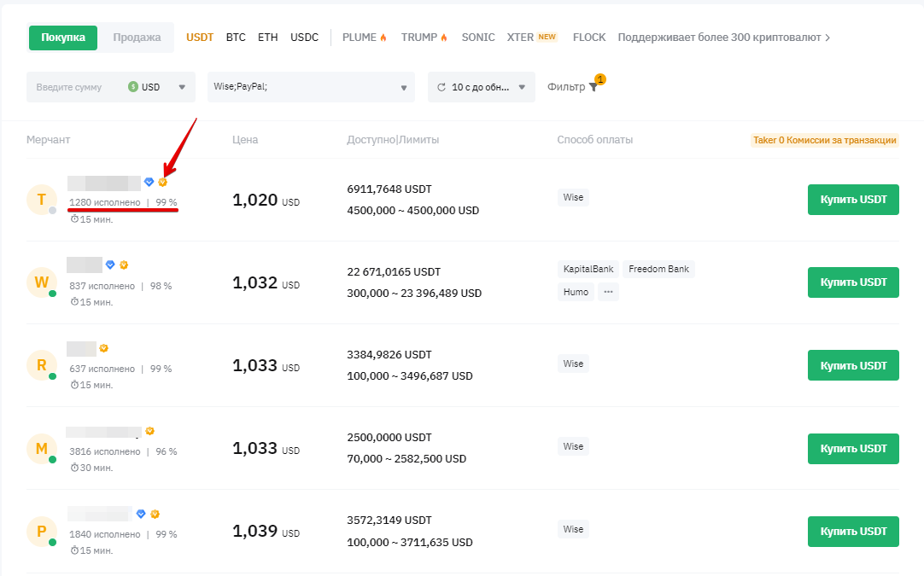This screenshot has width=924, height=576.
Task: Click the KapitalBank payment tag
Action: 588,269
